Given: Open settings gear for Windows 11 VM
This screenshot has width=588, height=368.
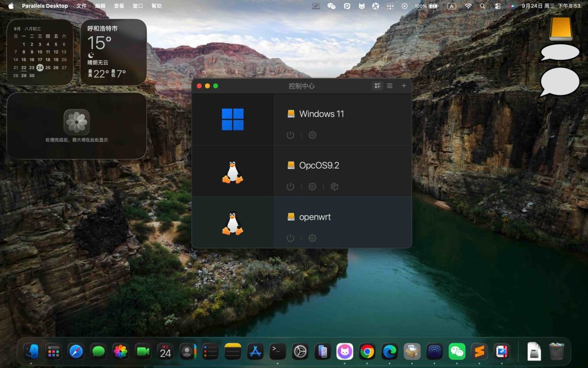Looking at the screenshot, I should 312,135.
